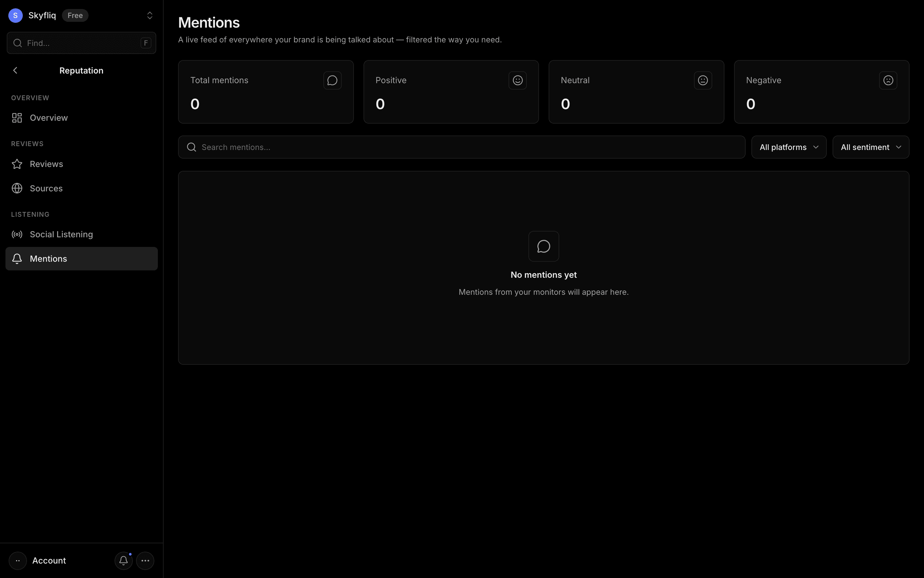Open notifications bell at bottom
Screen dimensions: 924x578
[123, 560]
